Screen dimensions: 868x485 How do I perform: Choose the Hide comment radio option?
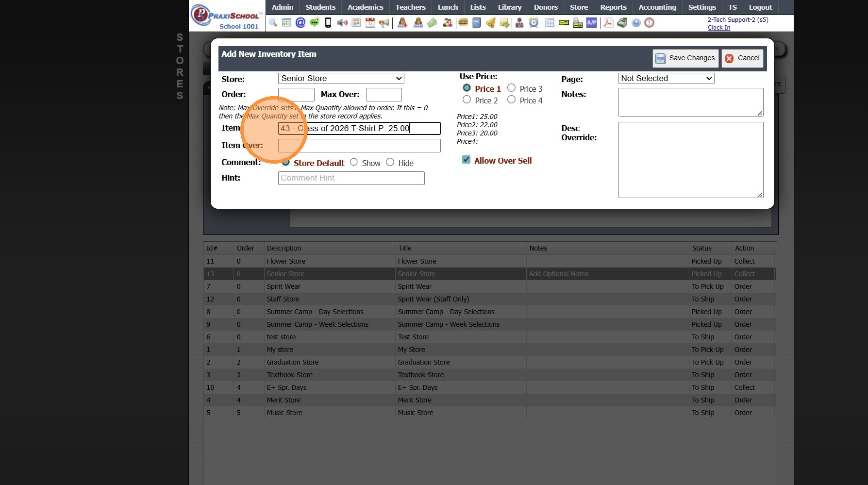pyautogui.click(x=390, y=162)
